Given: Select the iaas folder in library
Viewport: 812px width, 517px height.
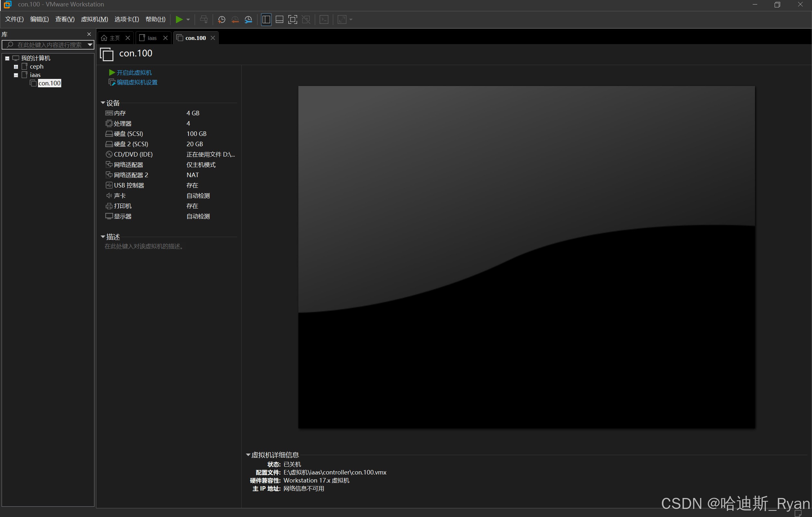Looking at the screenshot, I should click(35, 75).
